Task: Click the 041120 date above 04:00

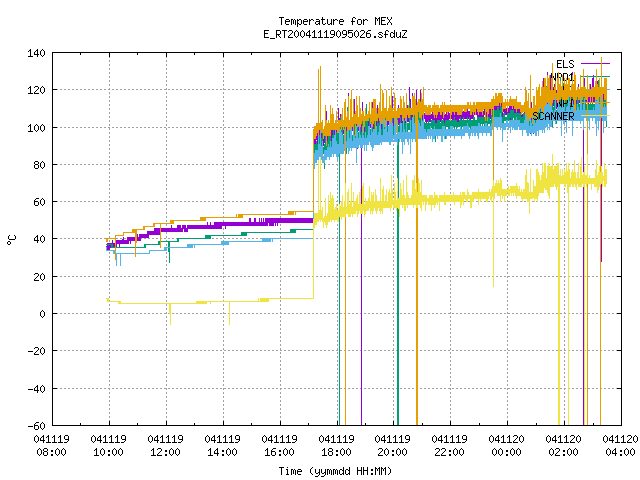Action: tap(620, 439)
